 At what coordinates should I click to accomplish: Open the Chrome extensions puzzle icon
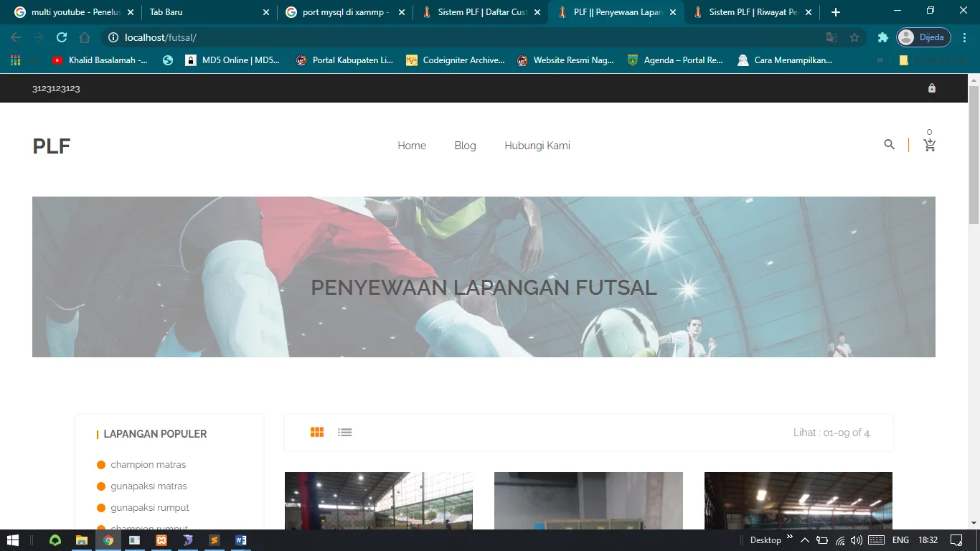coord(883,37)
